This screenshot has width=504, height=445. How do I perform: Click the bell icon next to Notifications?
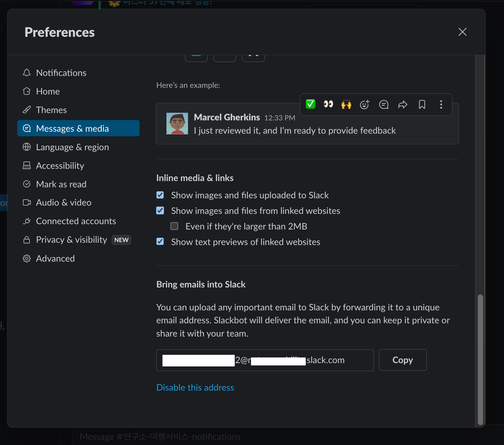coord(27,73)
